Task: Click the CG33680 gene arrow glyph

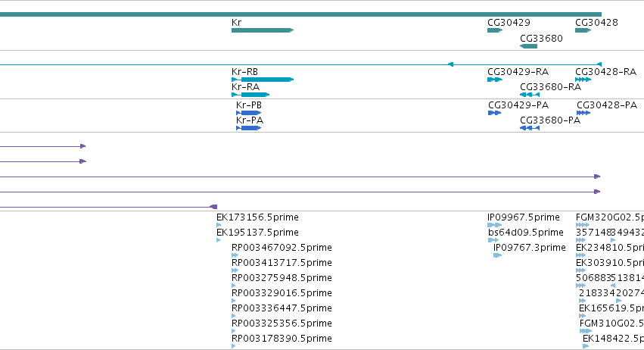Action: coord(528,46)
